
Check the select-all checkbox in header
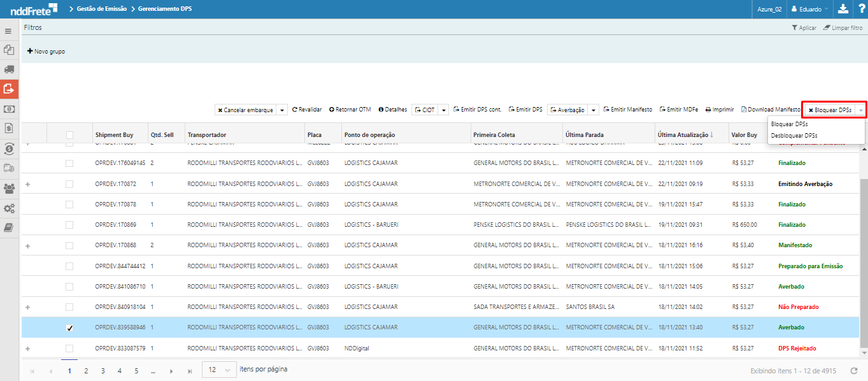[x=69, y=135]
